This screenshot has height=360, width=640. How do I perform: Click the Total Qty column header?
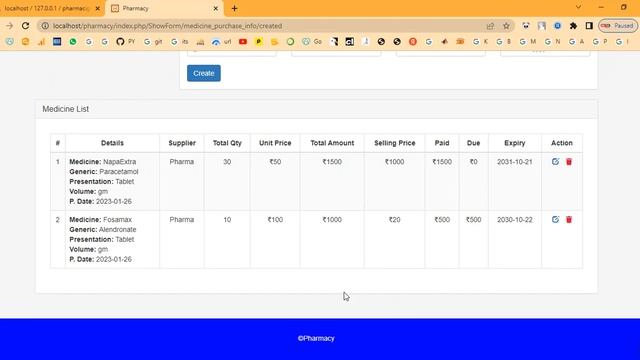(x=227, y=143)
